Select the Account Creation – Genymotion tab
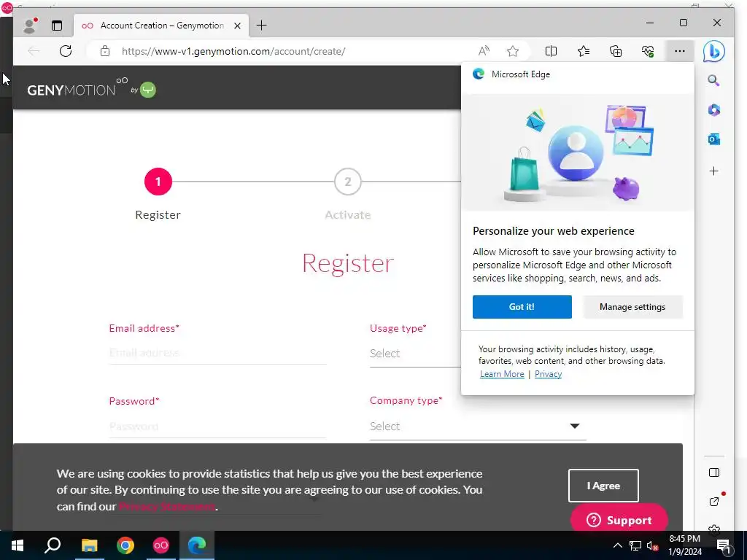The image size is (747, 560). click(x=161, y=26)
